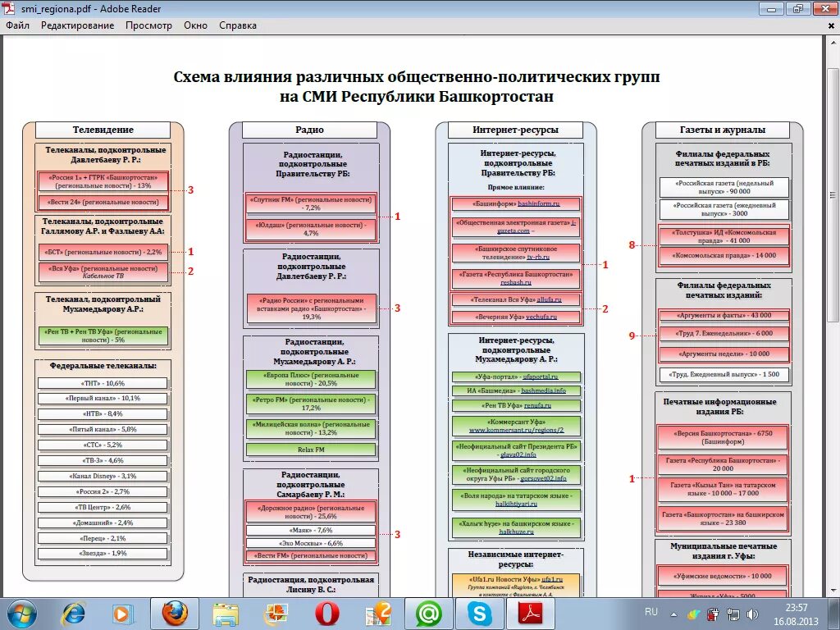The width and height of the screenshot is (840, 630).
Task: Open the Справка menu
Action: coord(238,25)
